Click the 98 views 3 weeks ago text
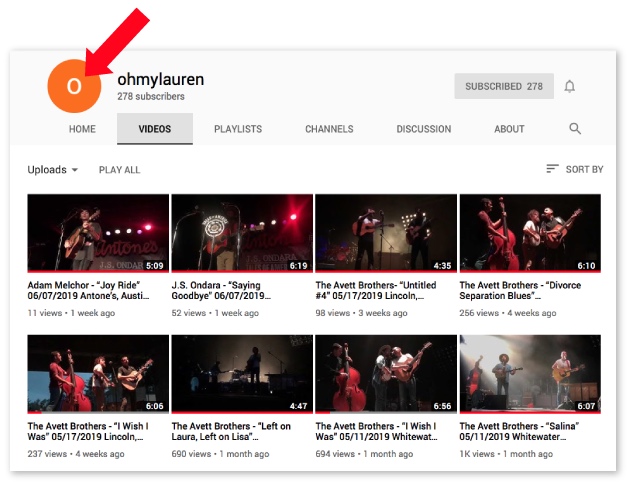This screenshot has width=627, height=485. [361, 313]
